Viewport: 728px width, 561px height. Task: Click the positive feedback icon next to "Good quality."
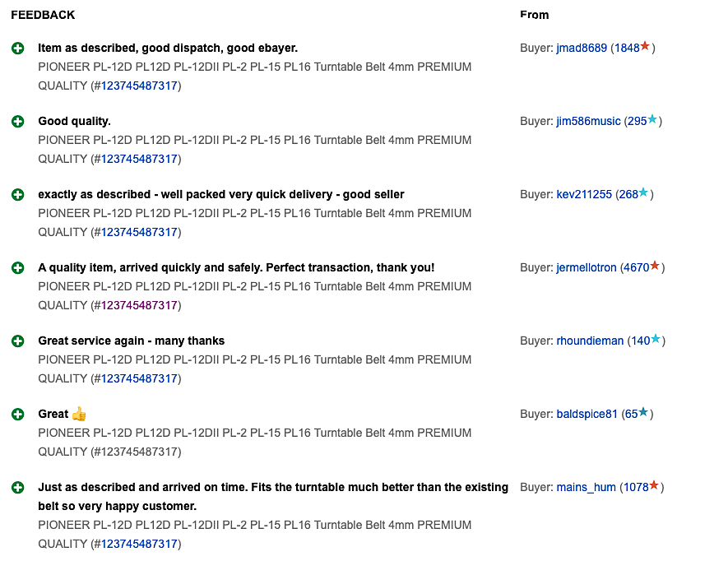click(x=18, y=122)
